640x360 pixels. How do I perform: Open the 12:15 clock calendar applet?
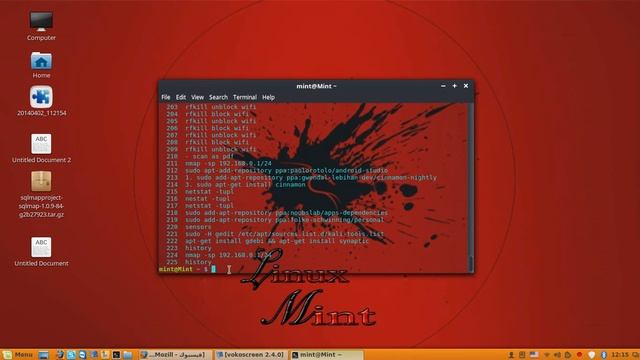pos(620,355)
